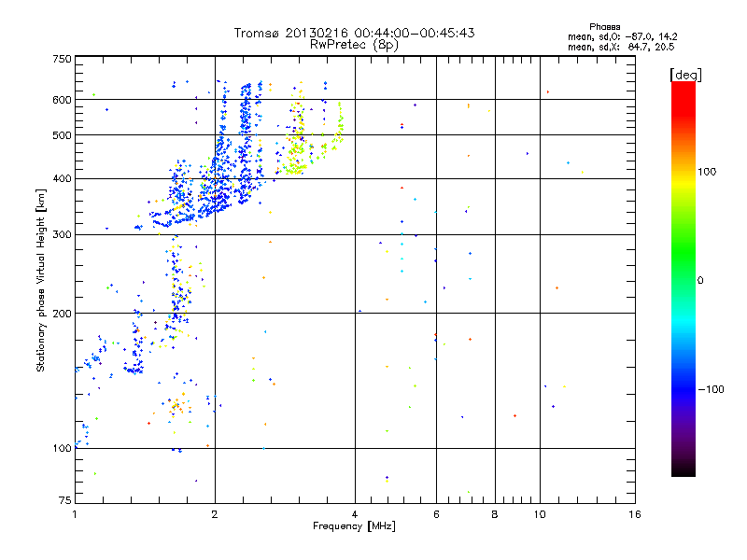Click the x-axis tick label '10'
The width and height of the screenshot is (747, 560).
tap(540, 514)
